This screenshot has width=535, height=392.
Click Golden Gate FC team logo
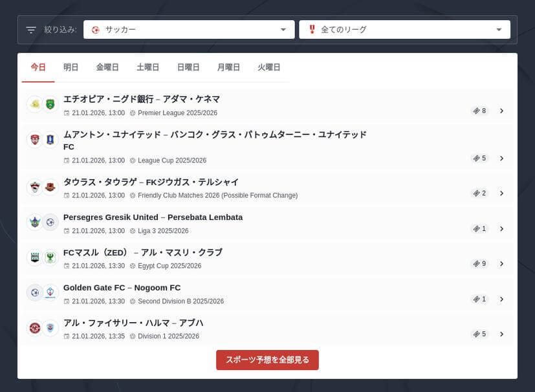coord(34,293)
